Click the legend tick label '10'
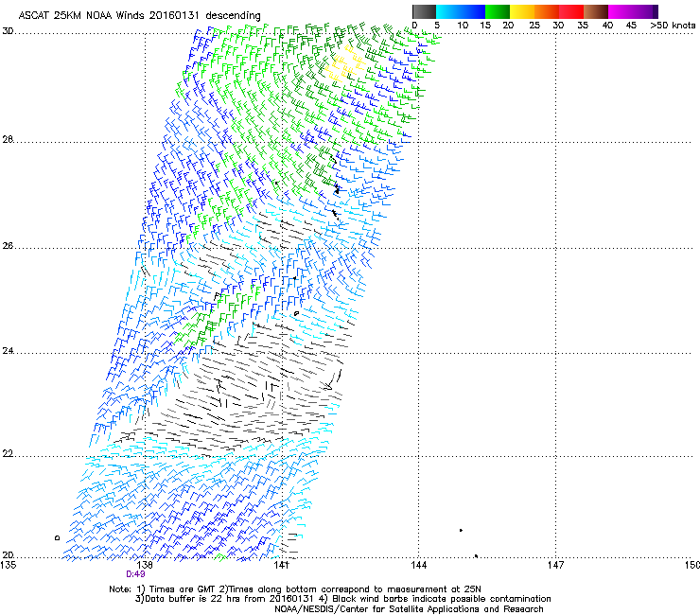 coord(463,26)
